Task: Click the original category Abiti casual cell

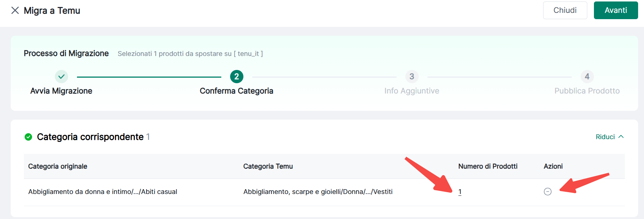Action: click(x=103, y=192)
